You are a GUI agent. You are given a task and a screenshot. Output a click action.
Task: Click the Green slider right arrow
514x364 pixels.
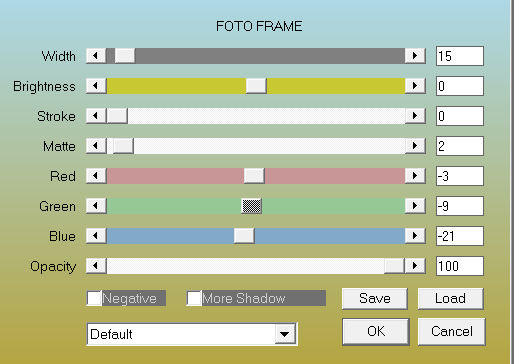point(415,206)
